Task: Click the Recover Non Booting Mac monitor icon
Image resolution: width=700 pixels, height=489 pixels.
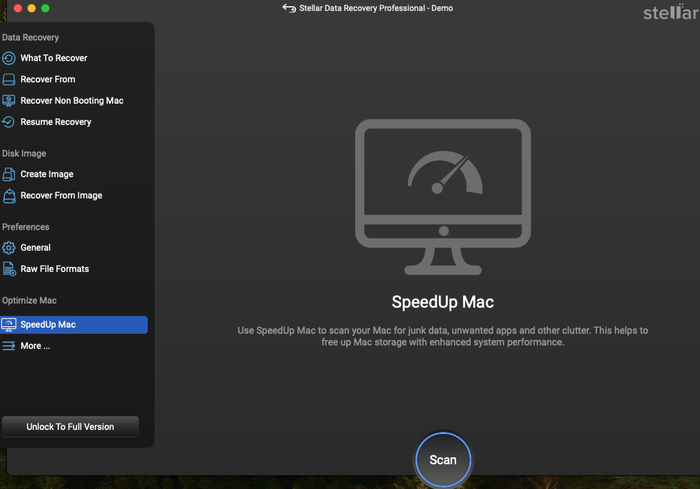Action: point(8,100)
